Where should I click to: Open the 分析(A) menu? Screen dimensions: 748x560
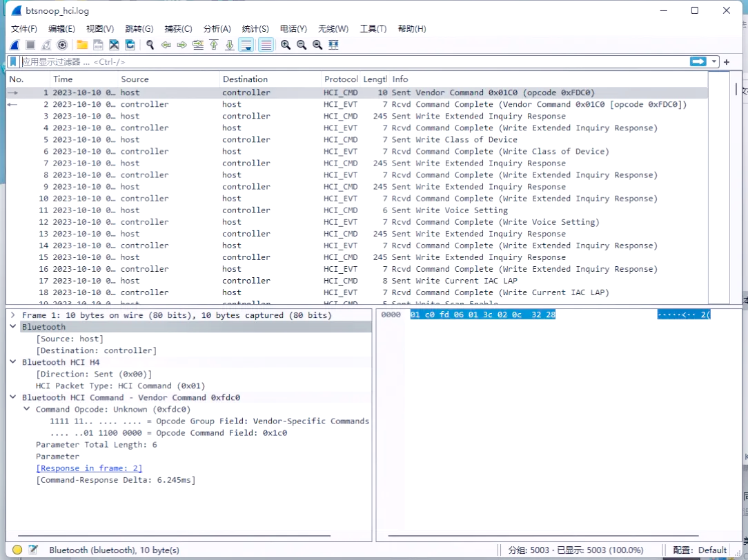217,28
